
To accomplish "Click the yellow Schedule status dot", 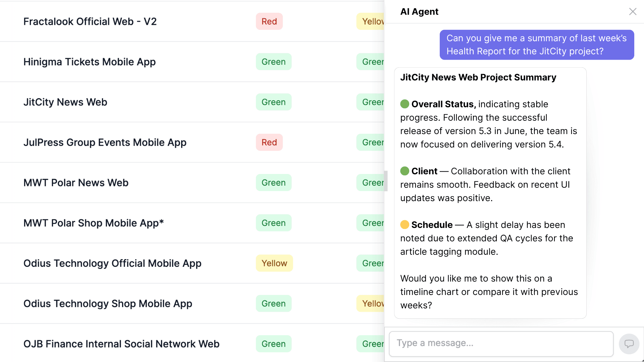I will pyautogui.click(x=404, y=225).
